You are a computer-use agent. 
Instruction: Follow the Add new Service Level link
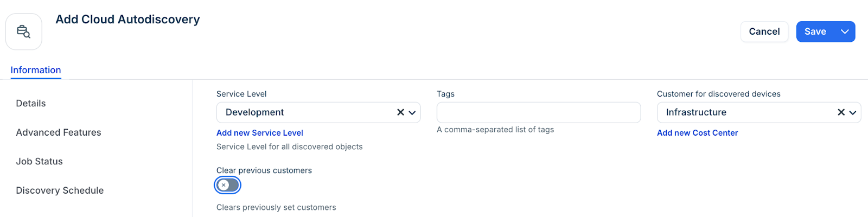pyautogui.click(x=259, y=133)
